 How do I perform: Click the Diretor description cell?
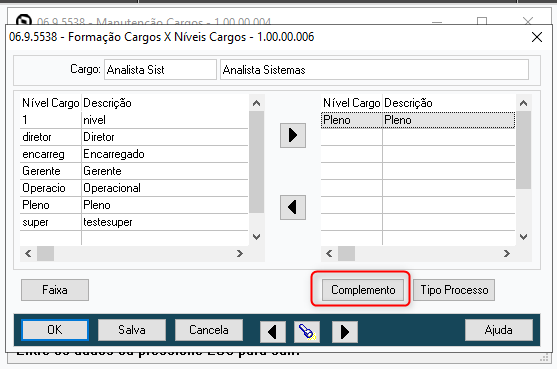click(x=165, y=137)
